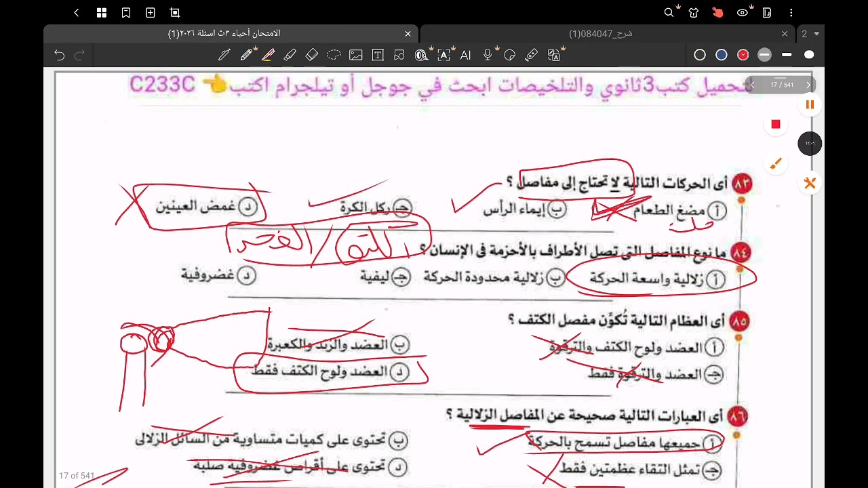Select the active red pen tool
Screen dimensions: 868x488
268,55
